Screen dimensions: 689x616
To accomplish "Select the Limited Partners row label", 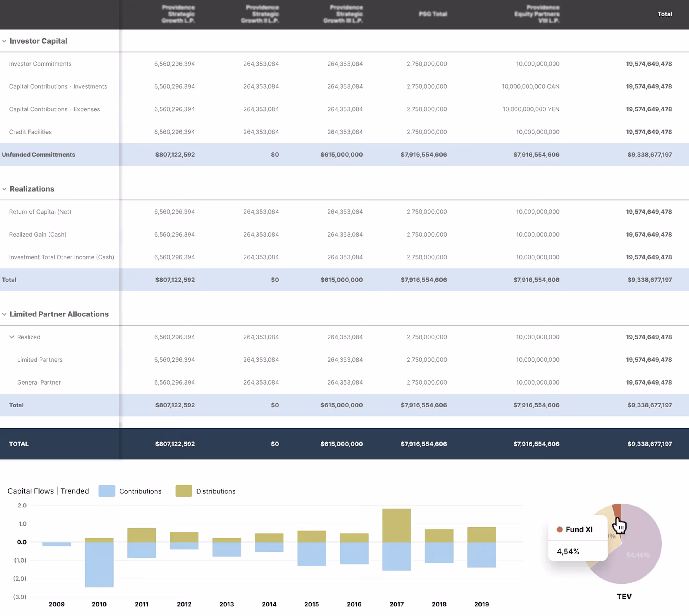I will click(x=40, y=359).
